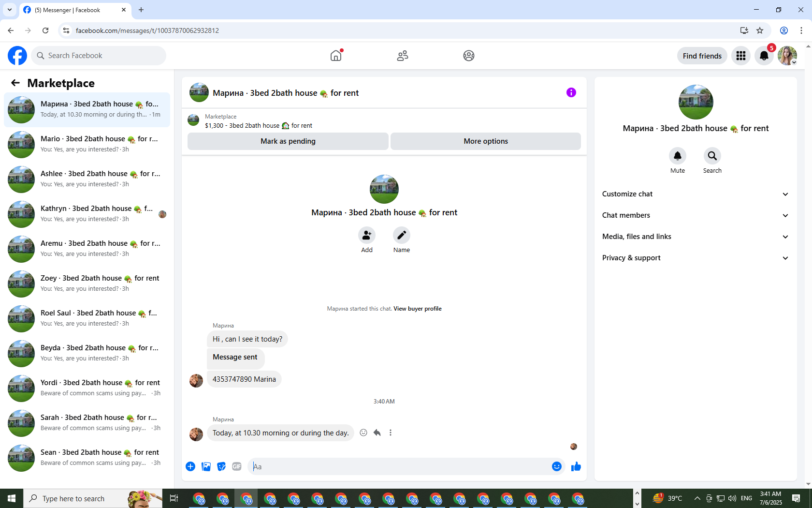812x508 pixels.
Task: Open the account profile picture menu
Action: pyautogui.click(x=787, y=56)
